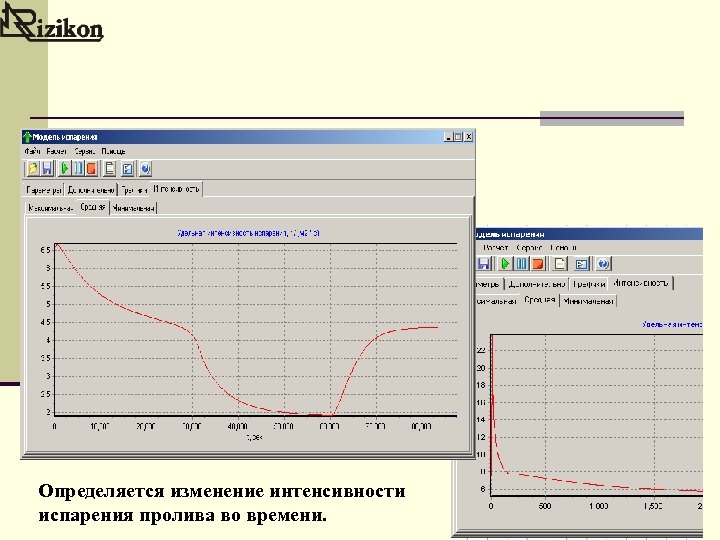This screenshot has height=540, width=720.
Task: Click the blue chart title in the left window
Action: (x=248, y=233)
